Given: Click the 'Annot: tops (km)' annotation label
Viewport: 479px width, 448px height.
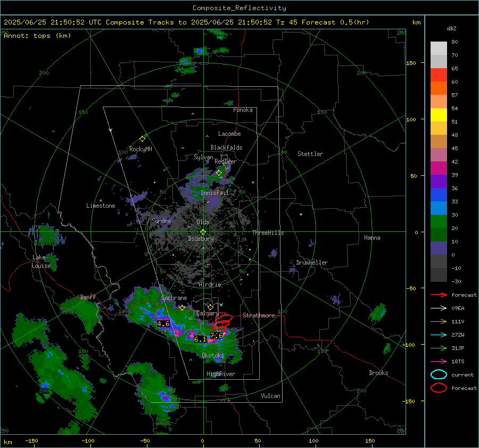Looking at the screenshot, I should pos(37,36).
